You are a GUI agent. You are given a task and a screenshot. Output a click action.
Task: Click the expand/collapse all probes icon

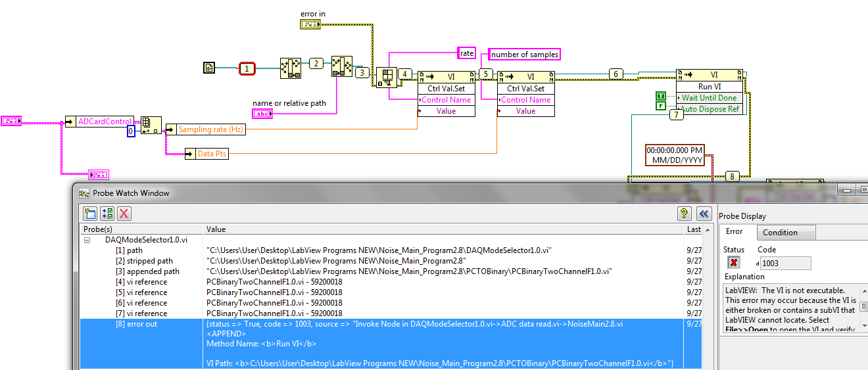coord(107,213)
